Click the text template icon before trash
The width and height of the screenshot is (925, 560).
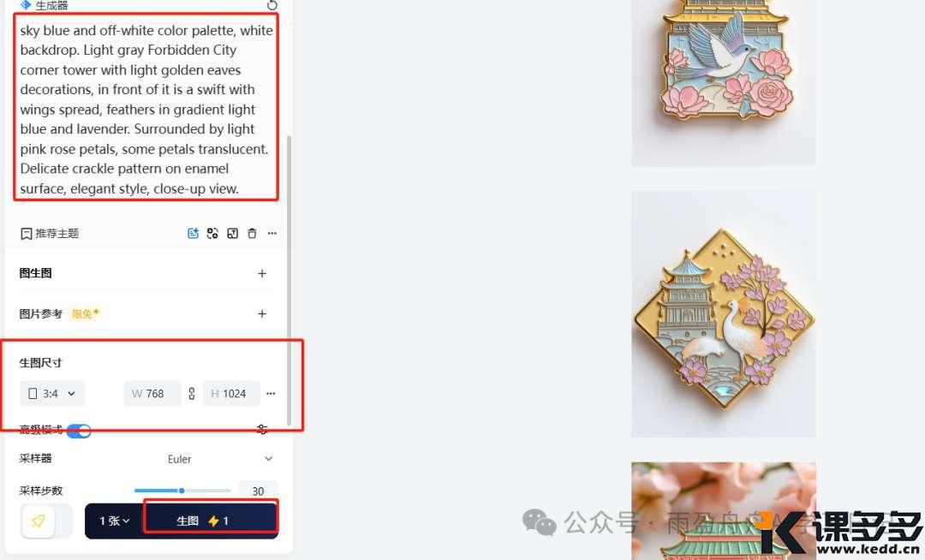[x=232, y=234]
